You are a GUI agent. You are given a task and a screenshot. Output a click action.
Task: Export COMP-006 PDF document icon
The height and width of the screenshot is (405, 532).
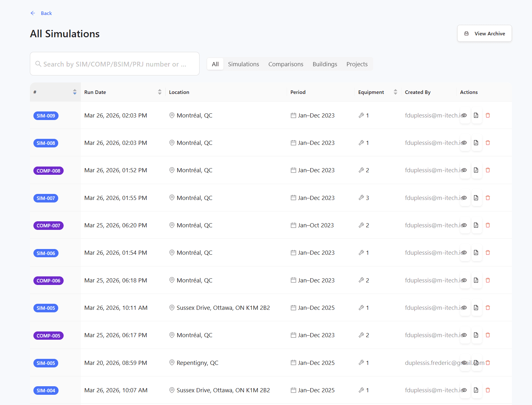476,280
